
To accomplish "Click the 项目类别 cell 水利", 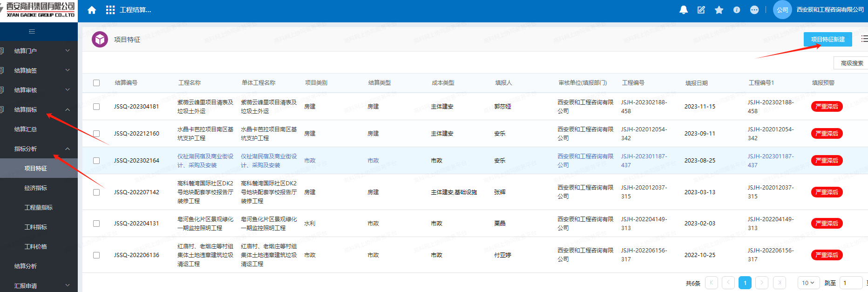I will click(310, 224).
